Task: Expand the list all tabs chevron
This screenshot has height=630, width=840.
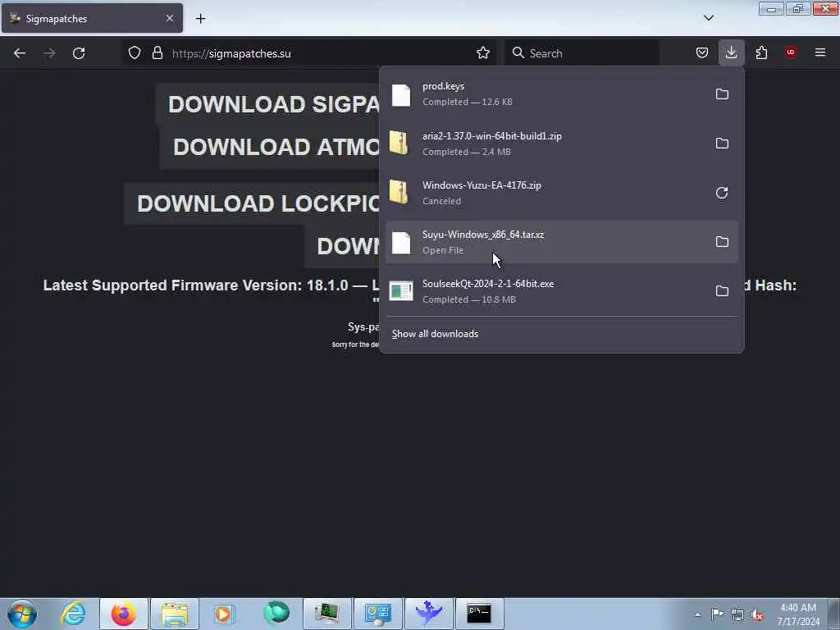Action: pos(708,18)
